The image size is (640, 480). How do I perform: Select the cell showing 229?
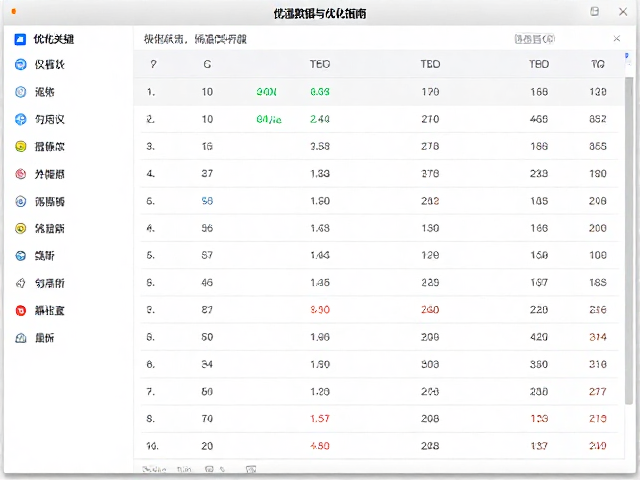pyautogui.click(x=430, y=282)
